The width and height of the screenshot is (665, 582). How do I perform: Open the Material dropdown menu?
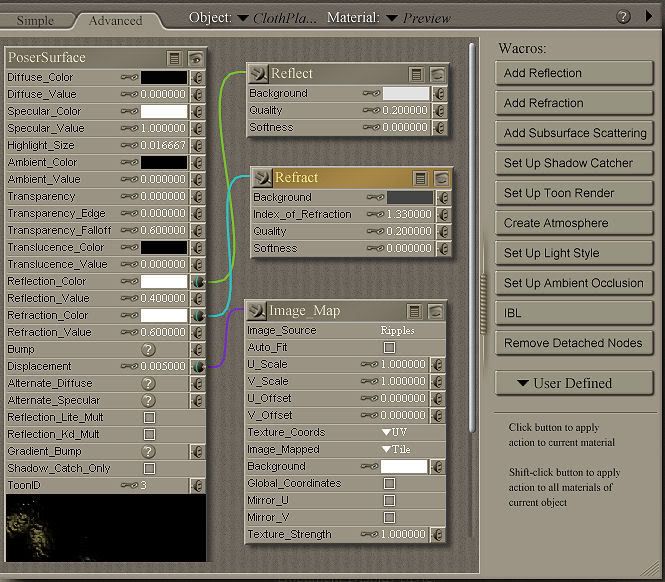click(392, 18)
